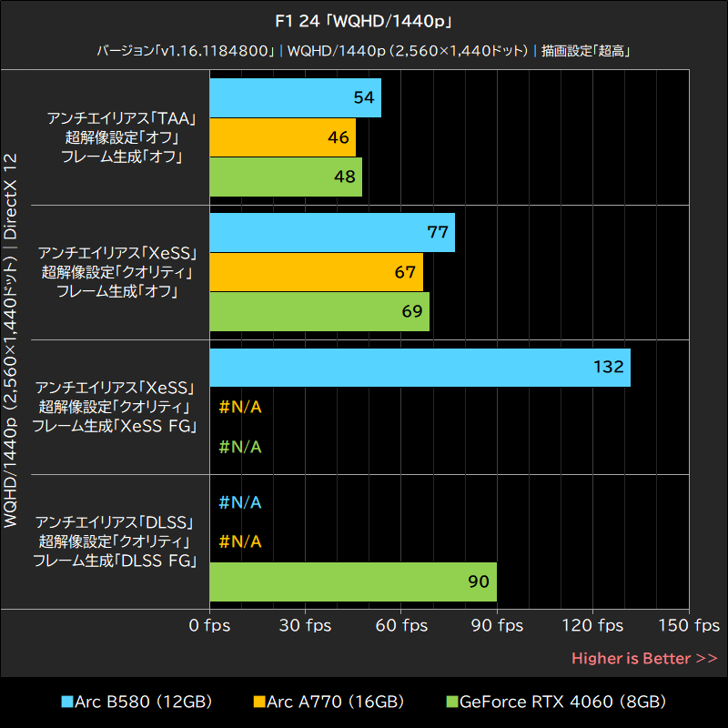728x728 pixels.
Task: Select the green bar labeled 48
Action: [286, 177]
